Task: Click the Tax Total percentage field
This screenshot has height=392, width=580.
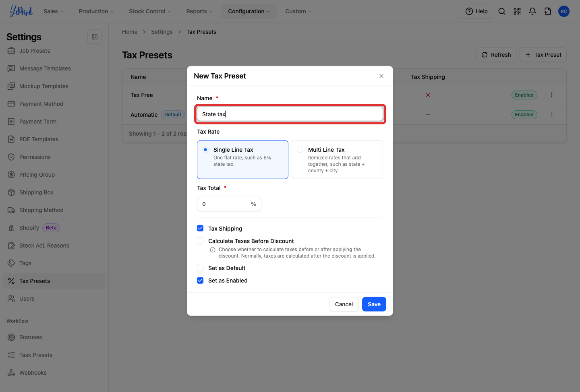Action: tap(229, 204)
